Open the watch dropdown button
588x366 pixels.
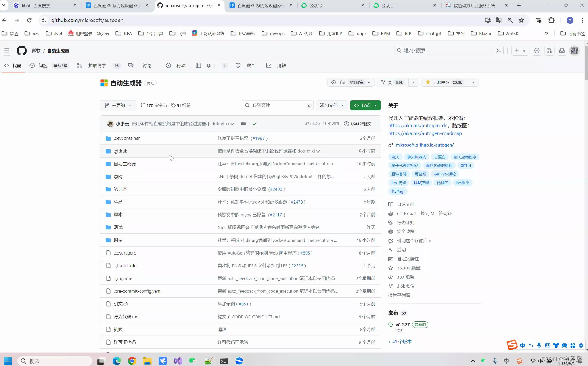point(351,82)
